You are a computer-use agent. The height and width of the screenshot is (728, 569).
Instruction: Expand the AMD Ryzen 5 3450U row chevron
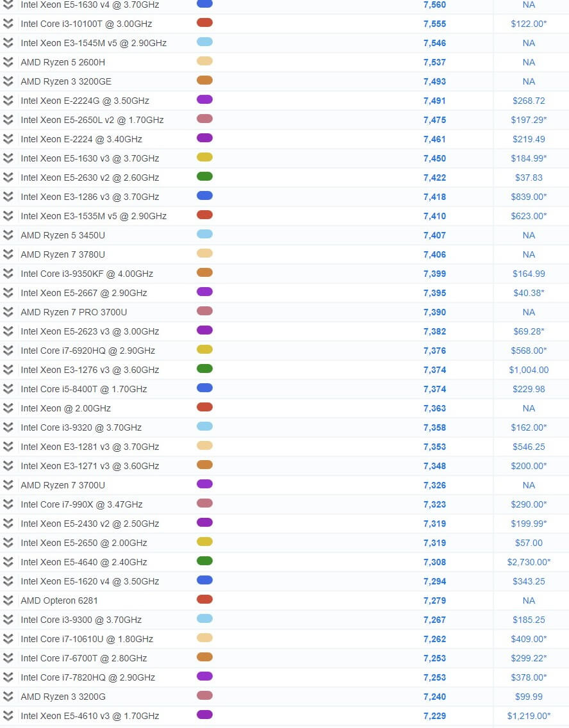tap(8, 235)
